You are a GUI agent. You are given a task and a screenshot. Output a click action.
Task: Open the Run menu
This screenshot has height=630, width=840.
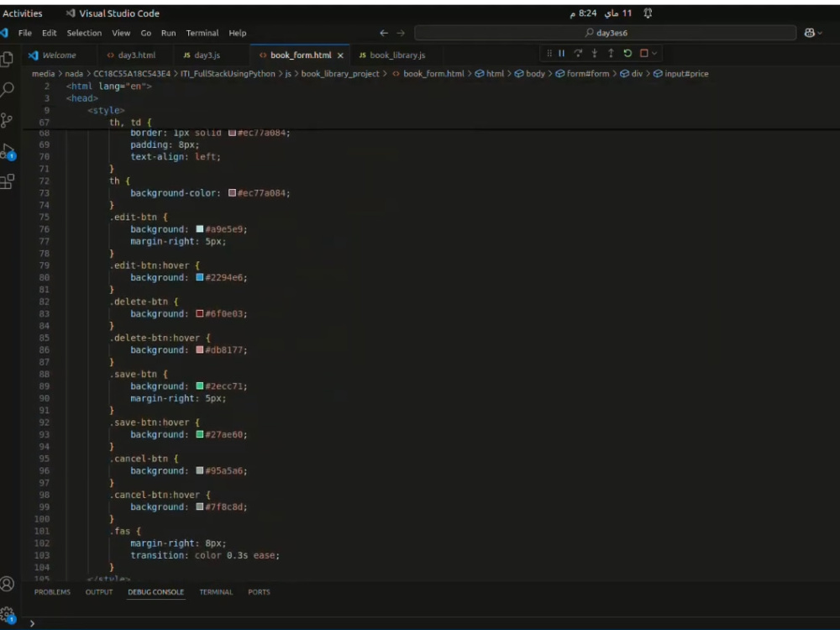(168, 33)
